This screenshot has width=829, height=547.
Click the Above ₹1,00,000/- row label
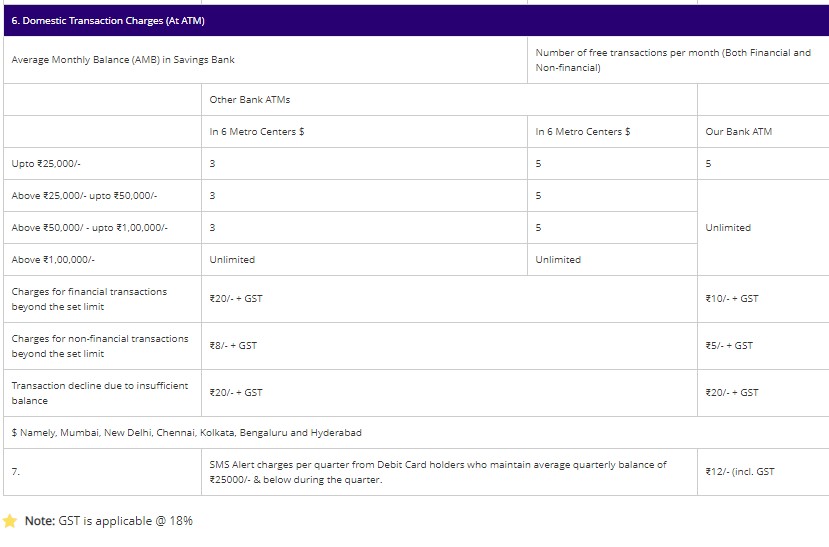click(53, 260)
